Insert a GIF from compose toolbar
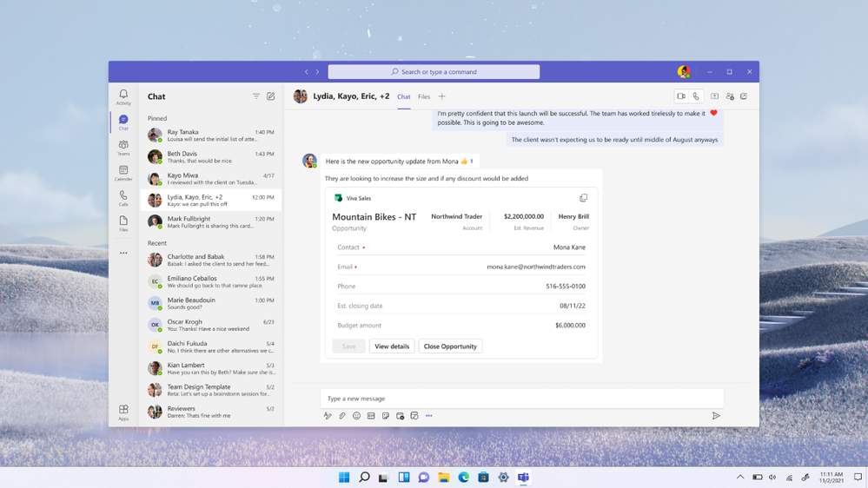The image size is (868, 488). [371, 416]
